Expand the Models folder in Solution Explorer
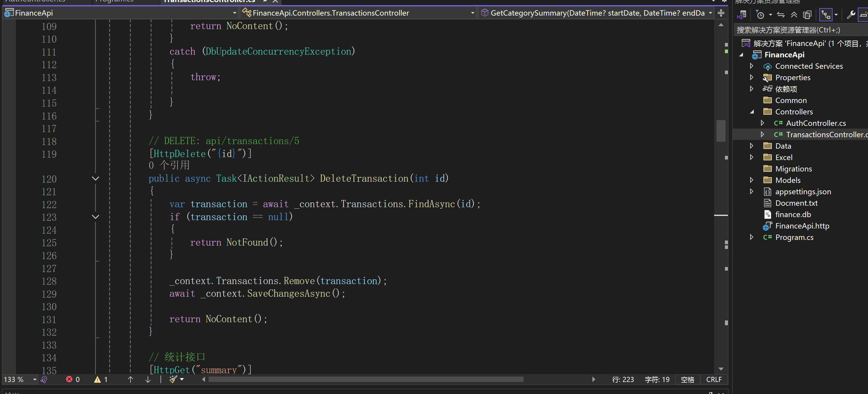Image resolution: width=868 pixels, height=394 pixels. pyautogui.click(x=752, y=180)
